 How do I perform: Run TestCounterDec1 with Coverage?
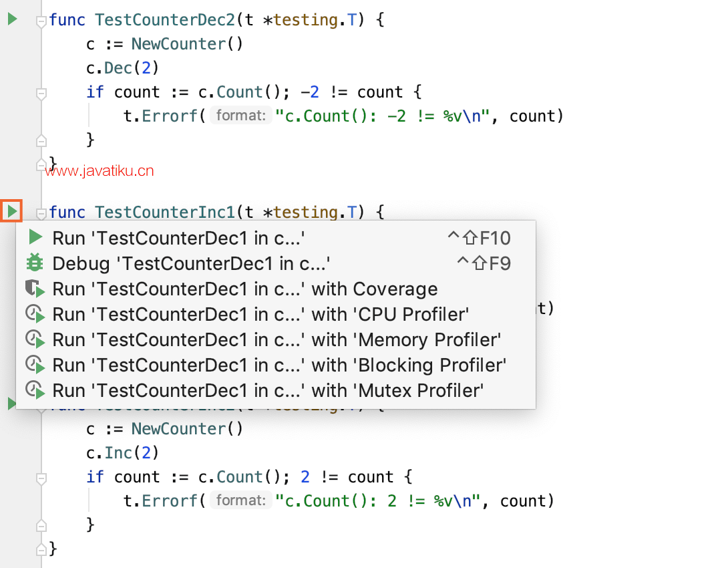(x=276, y=289)
